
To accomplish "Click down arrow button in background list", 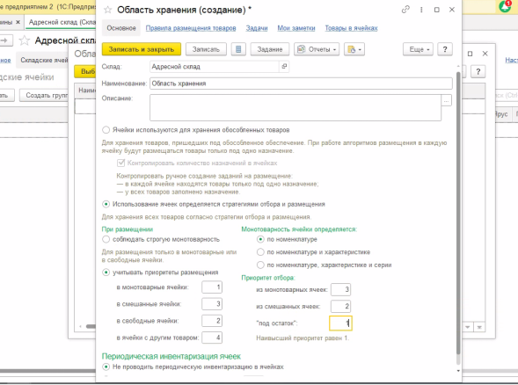I will click(x=468, y=327).
